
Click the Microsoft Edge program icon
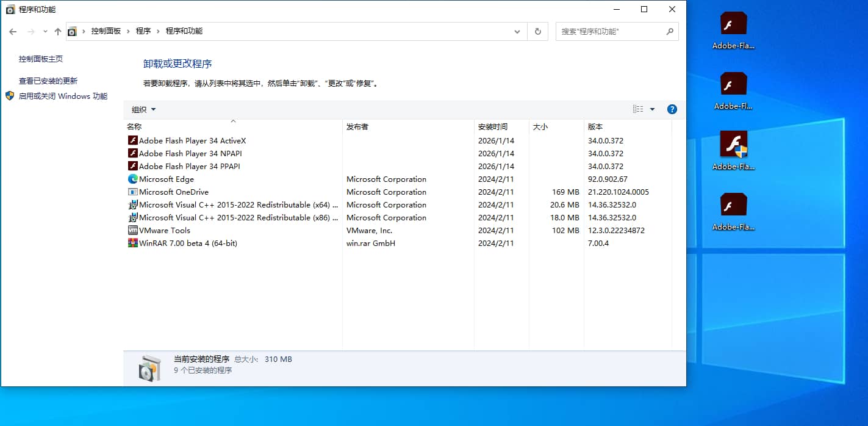[x=133, y=179]
